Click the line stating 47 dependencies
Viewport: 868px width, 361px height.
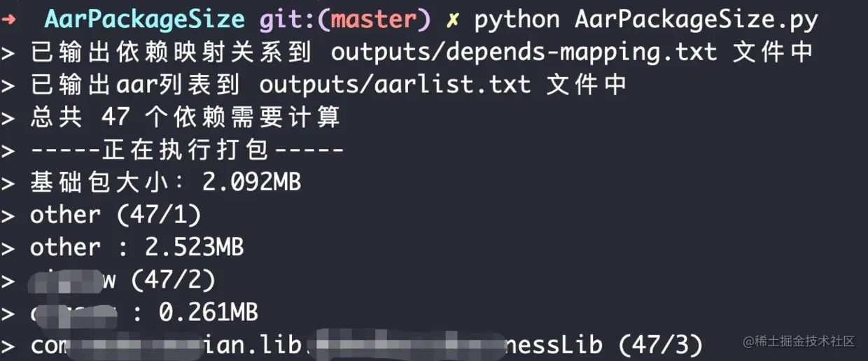pos(185,117)
